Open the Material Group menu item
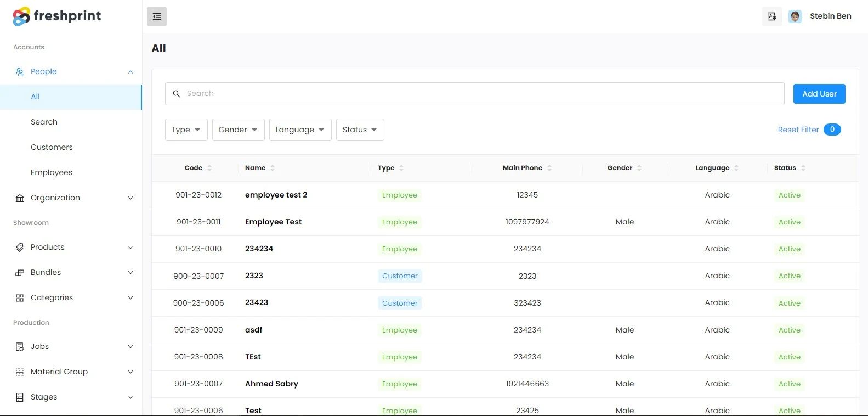This screenshot has height=416, width=868. tap(71, 372)
